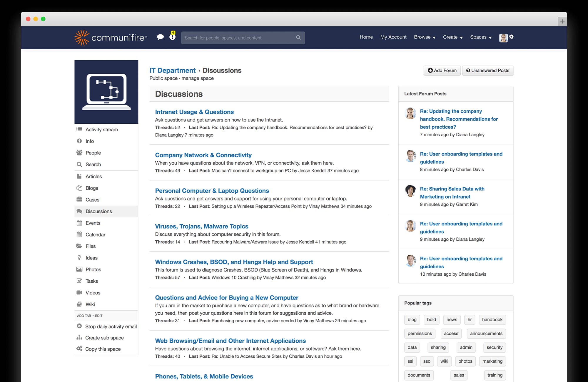Screen dimensions: 588x382
Task: Open Web Browsing/Email and Other Internet forum
Action: point(230,341)
